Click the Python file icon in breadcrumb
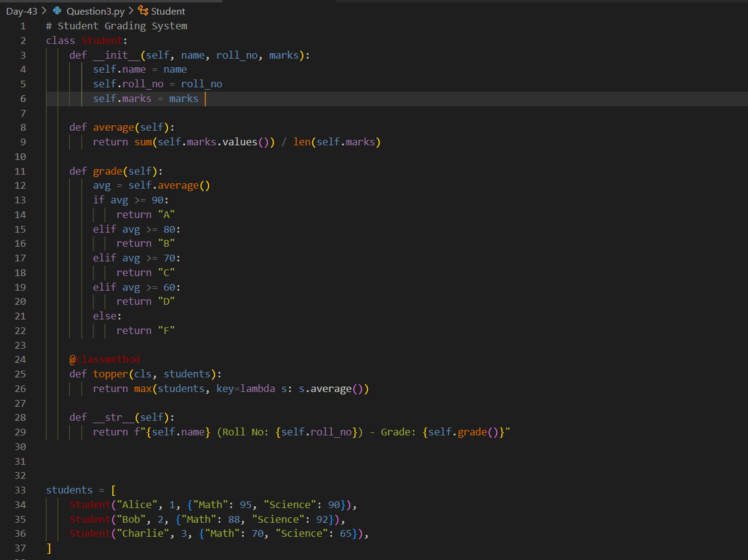This screenshot has width=748, height=560. coord(58,11)
